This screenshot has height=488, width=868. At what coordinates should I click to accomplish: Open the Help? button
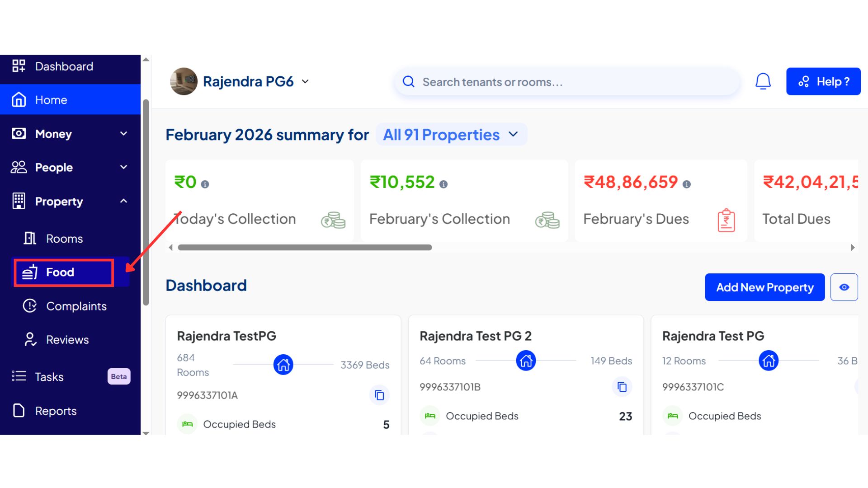coord(823,81)
